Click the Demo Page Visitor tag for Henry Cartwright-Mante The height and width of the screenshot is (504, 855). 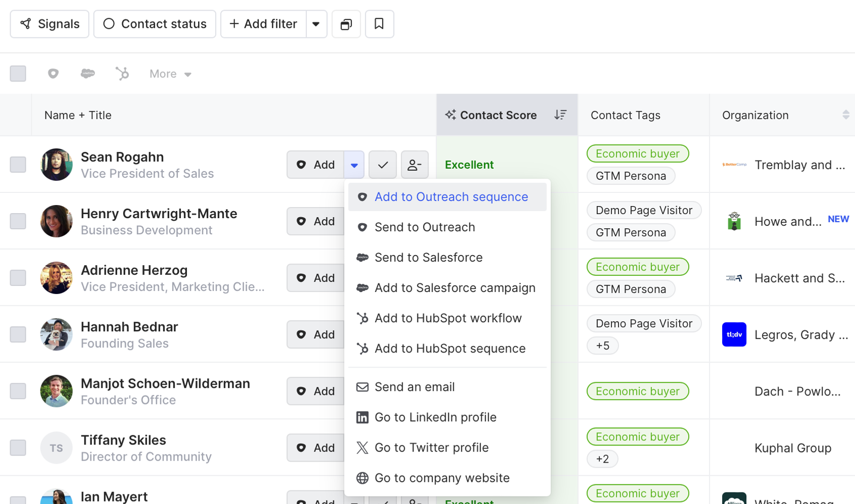pyautogui.click(x=644, y=210)
